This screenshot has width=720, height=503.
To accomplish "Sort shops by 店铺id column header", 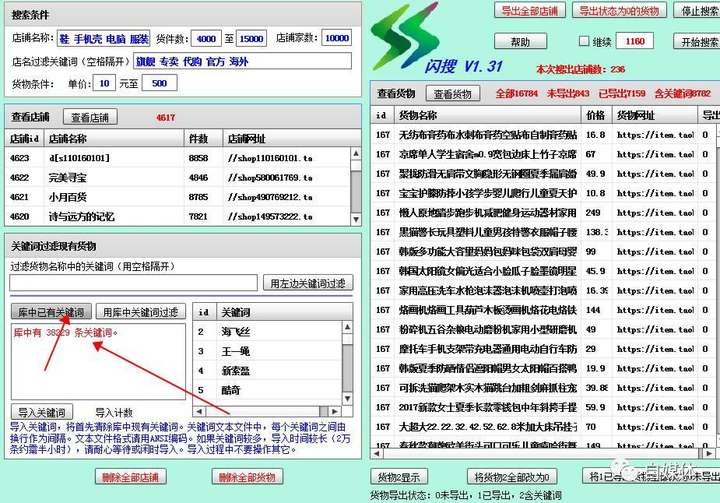I will 25,138.
